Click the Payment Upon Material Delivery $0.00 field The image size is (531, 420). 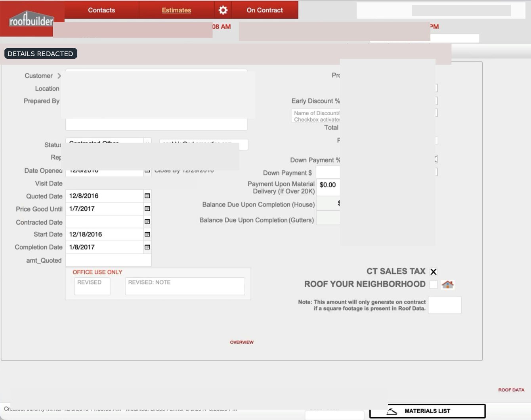[x=328, y=187]
